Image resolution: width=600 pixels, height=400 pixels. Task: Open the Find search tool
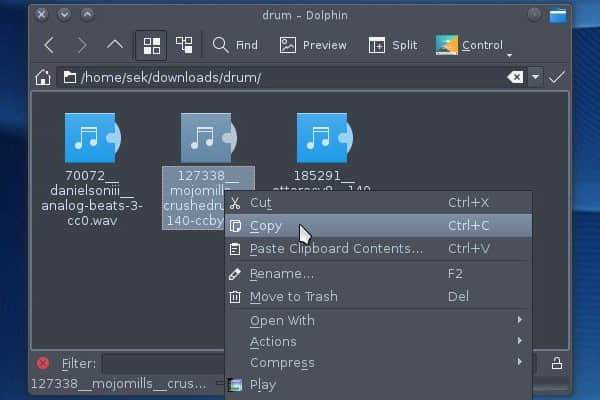pyautogui.click(x=236, y=45)
